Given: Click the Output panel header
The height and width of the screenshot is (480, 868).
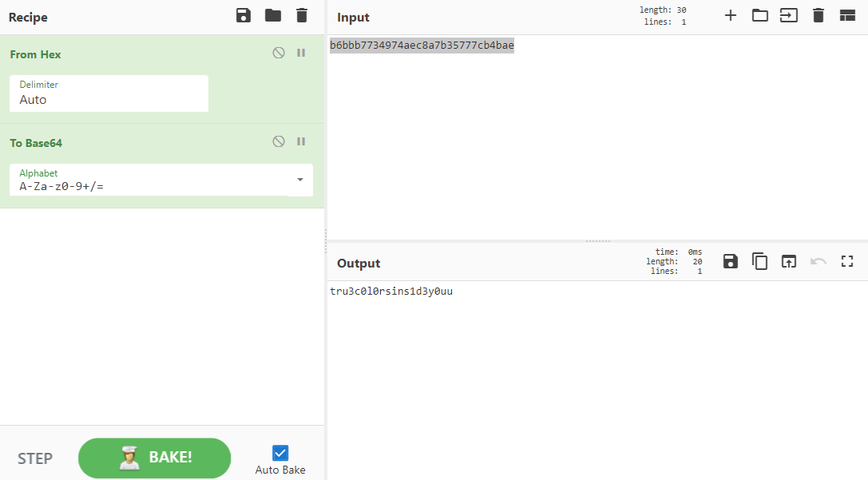Looking at the screenshot, I should tap(359, 263).
